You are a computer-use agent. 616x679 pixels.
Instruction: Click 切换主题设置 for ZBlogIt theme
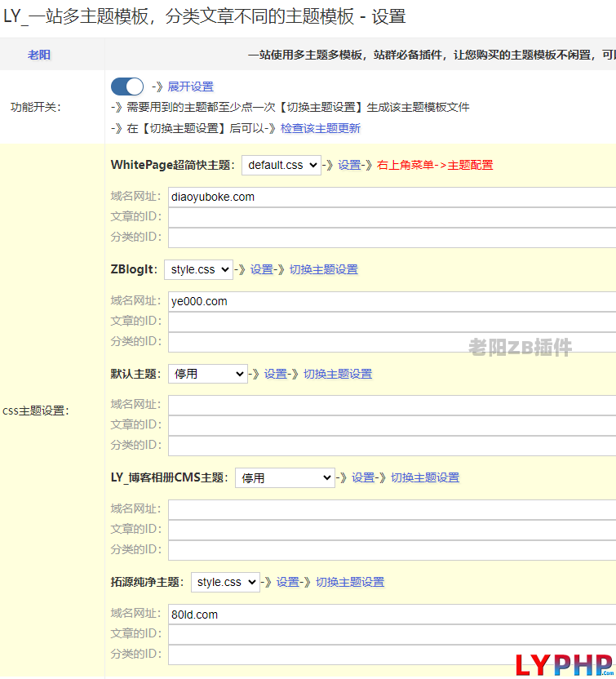click(323, 269)
